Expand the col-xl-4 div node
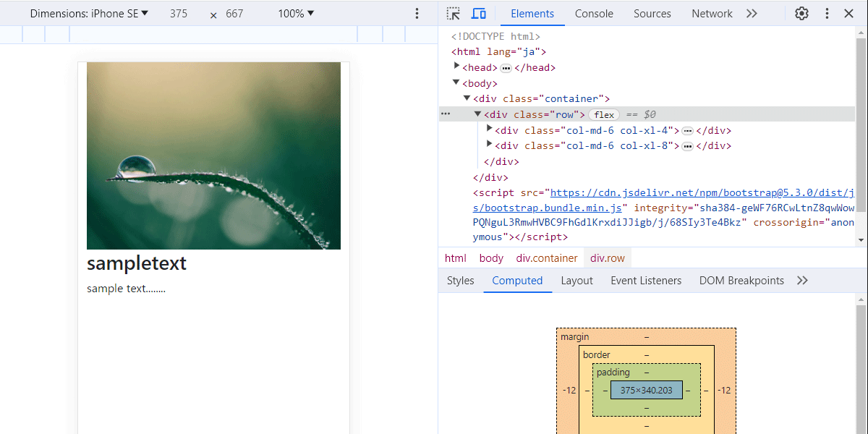Screen dimensions: 868x434 (x=489, y=129)
